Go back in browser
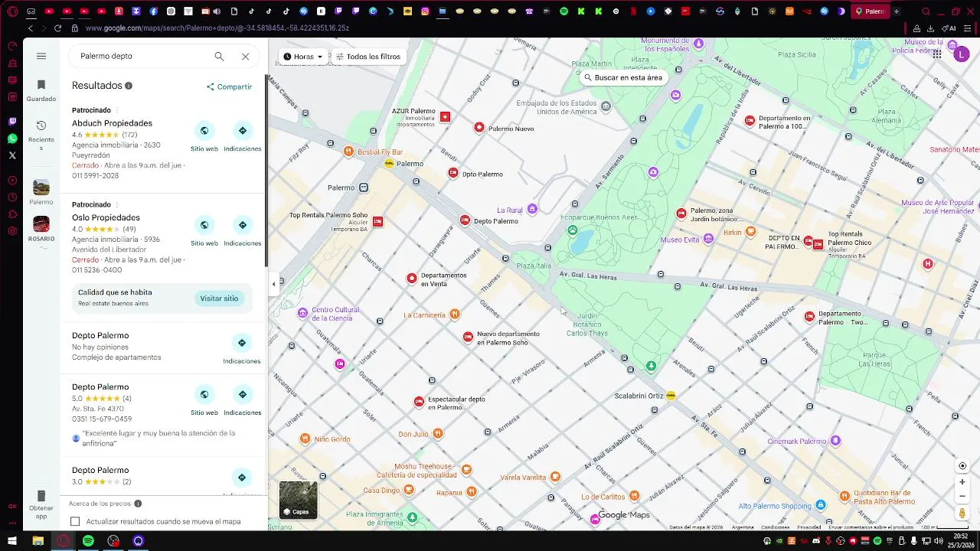This screenshot has width=980, height=551. [x=30, y=28]
